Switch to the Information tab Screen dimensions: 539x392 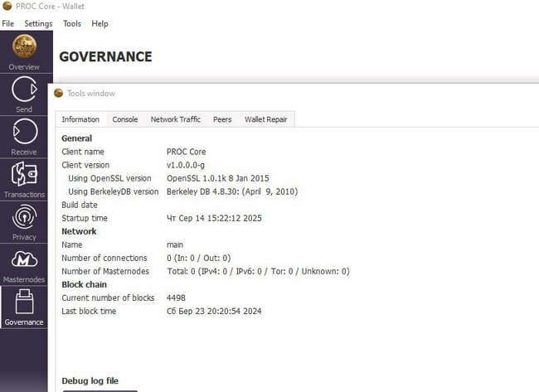point(80,119)
